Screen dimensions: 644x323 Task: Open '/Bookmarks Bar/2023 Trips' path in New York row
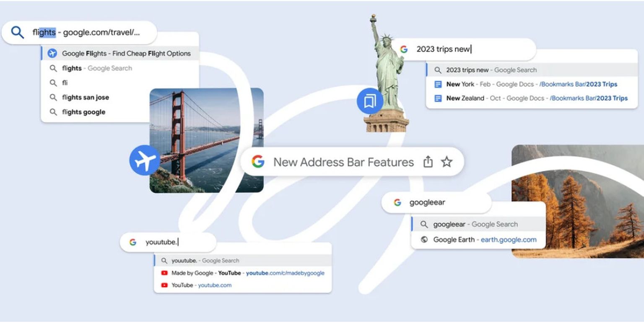[x=578, y=84]
